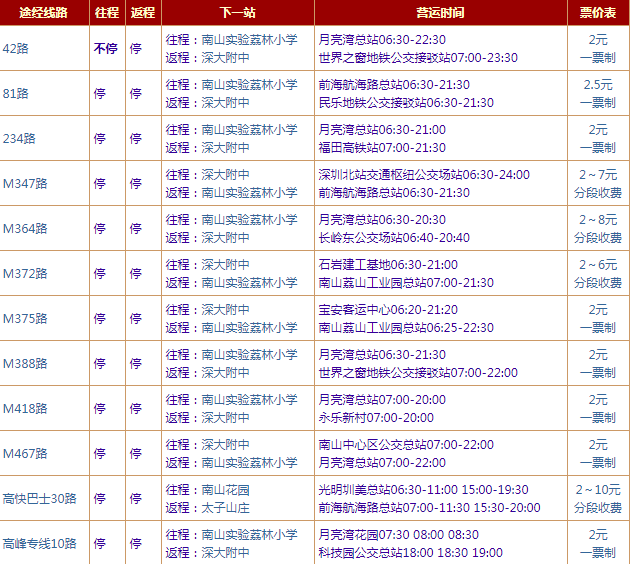Select the 高峰专线10路 route link
Screen dimensions: 630x564
pos(40,543)
